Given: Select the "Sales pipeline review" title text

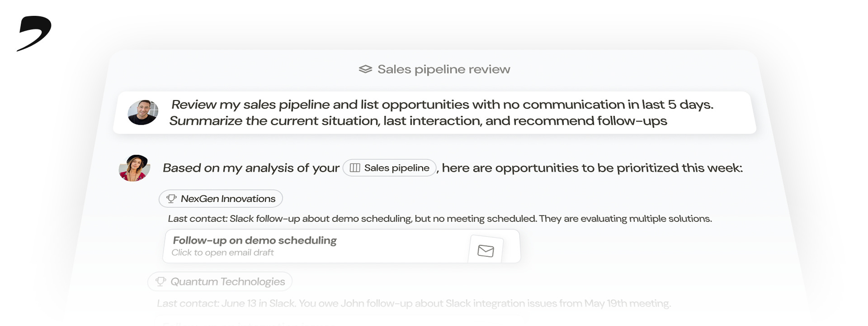Looking at the screenshot, I should coord(443,69).
